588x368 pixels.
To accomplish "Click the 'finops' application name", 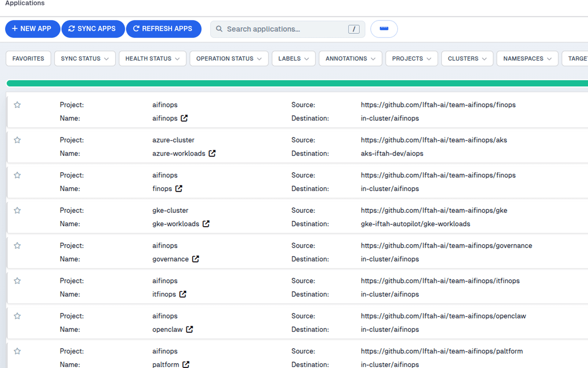I will [162, 189].
